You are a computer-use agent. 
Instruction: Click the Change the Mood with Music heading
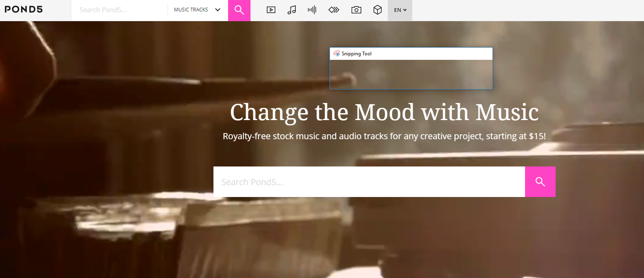pos(384,112)
